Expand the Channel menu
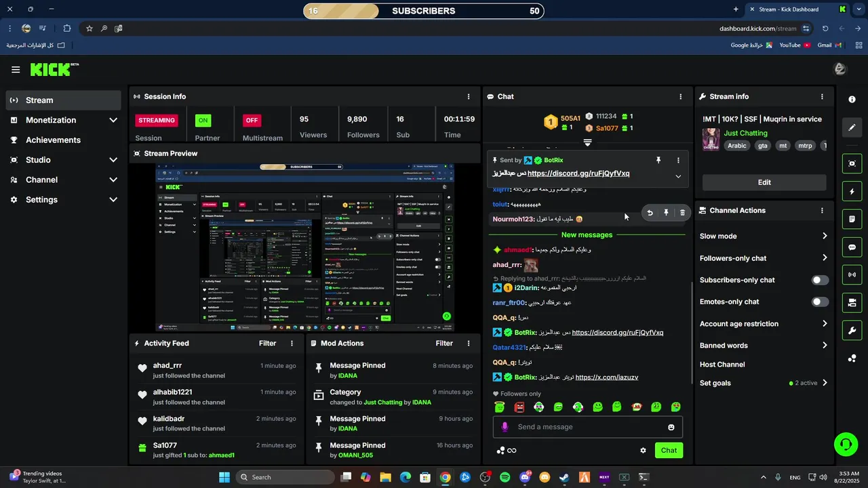The image size is (868, 488). (x=64, y=180)
